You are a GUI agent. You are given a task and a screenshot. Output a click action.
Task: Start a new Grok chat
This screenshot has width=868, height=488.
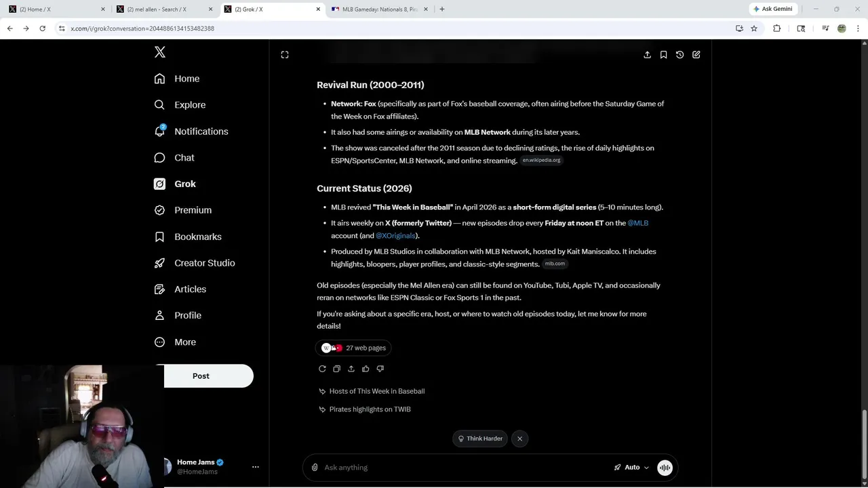(x=696, y=55)
